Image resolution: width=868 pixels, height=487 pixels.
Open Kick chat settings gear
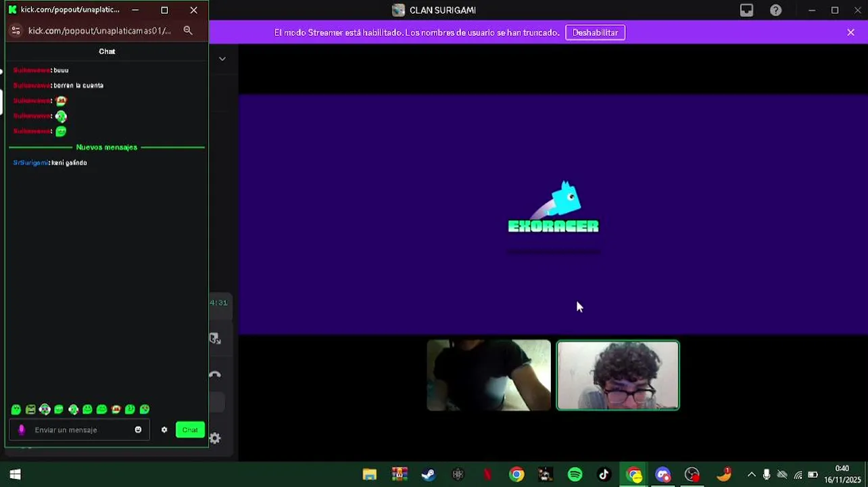pos(164,430)
